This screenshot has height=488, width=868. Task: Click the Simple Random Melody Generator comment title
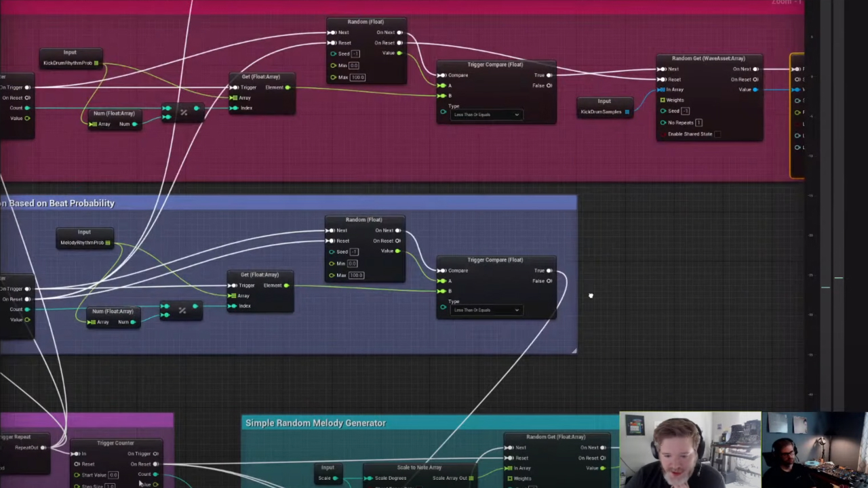pos(315,422)
